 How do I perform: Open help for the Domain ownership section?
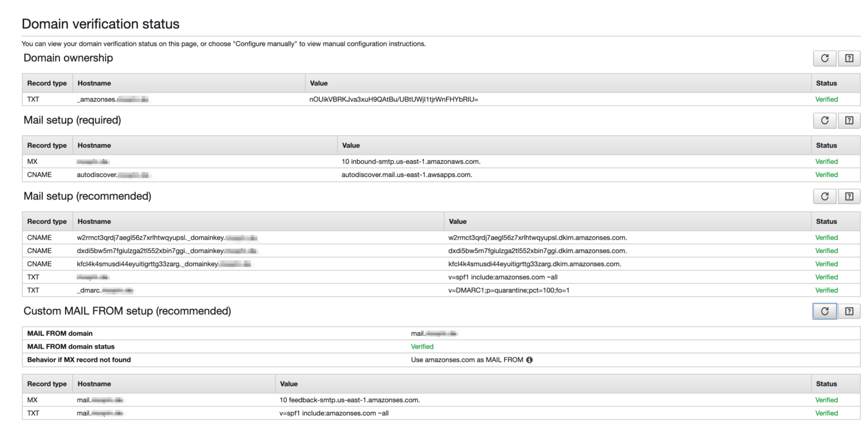[x=849, y=58]
